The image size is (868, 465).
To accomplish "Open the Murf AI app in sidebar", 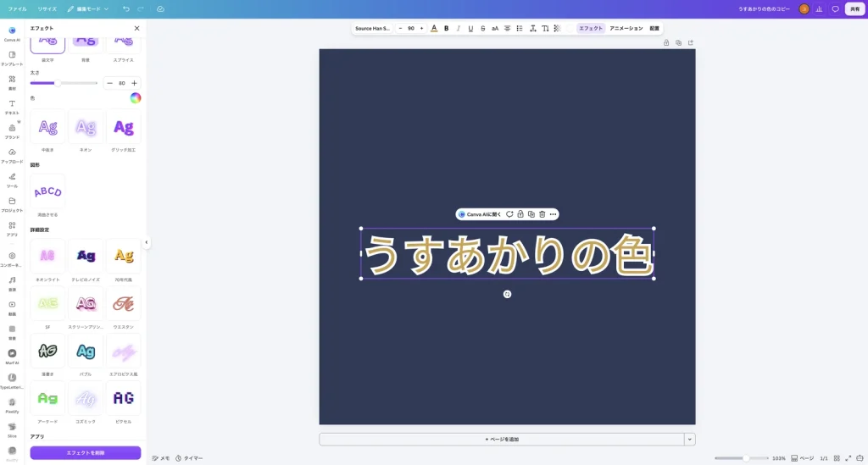I will point(12,356).
